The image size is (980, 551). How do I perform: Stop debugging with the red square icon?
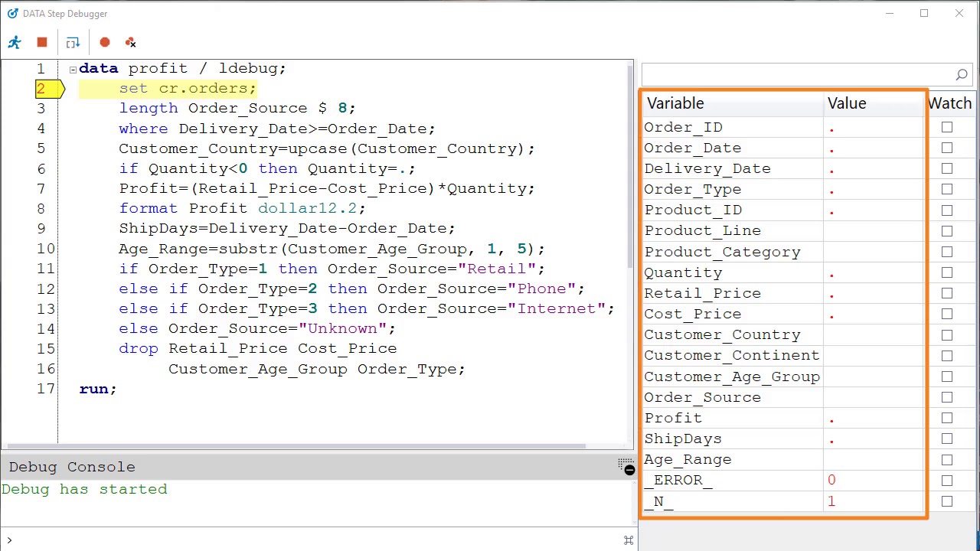click(x=42, y=43)
